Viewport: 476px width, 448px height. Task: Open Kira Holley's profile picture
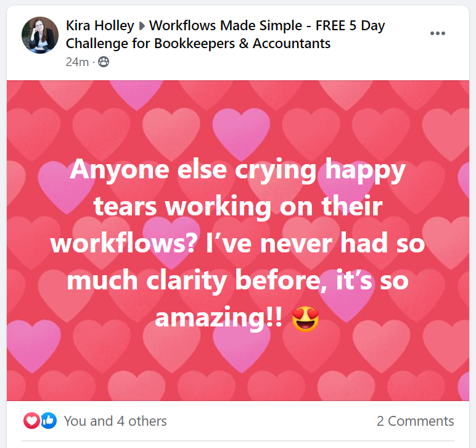click(40, 35)
